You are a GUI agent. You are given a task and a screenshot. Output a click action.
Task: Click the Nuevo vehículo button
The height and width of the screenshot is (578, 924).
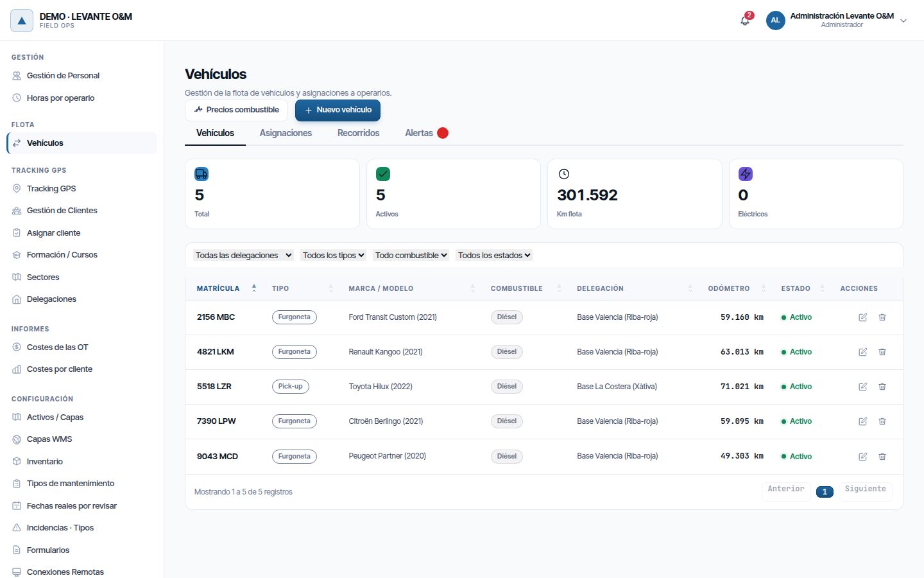[x=338, y=110]
